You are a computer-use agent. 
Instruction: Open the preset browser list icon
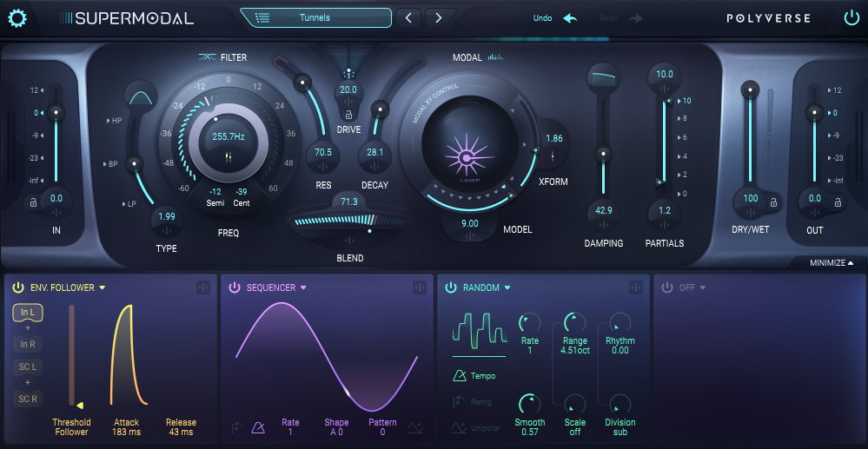tap(262, 17)
